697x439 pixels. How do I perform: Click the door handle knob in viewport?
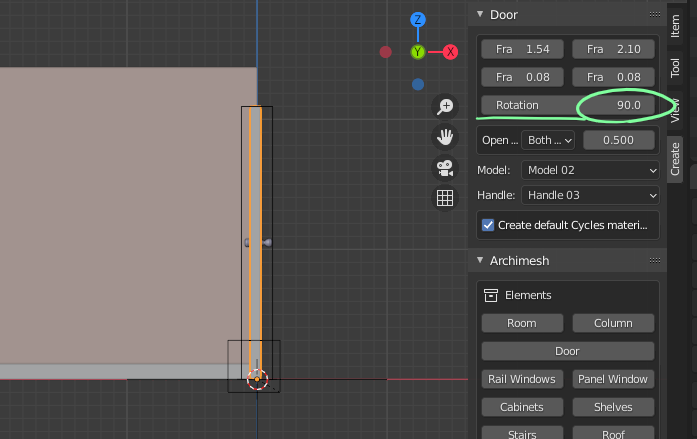click(267, 242)
